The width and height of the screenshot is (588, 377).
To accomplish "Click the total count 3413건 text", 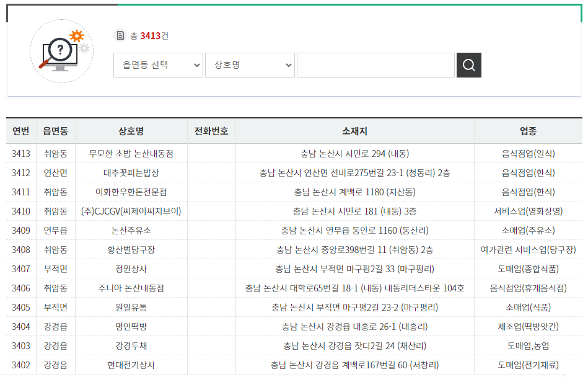I will click(154, 35).
